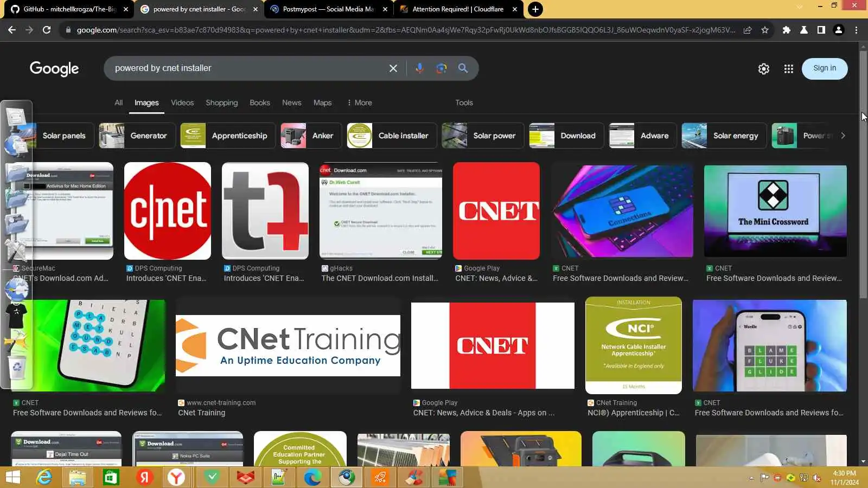Click the browser address bar URL
This screenshot has height=488, width=868.
[406, 30]
